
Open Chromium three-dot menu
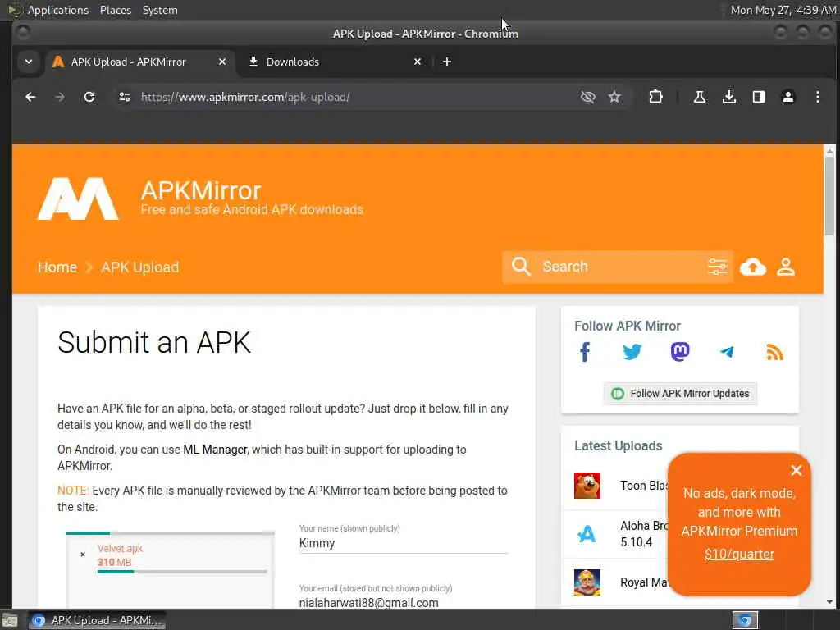point(818,97)
